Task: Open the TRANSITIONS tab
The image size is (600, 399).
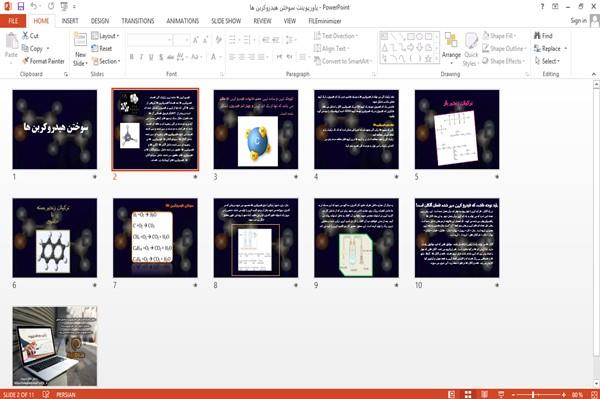Action: [138, 21]
